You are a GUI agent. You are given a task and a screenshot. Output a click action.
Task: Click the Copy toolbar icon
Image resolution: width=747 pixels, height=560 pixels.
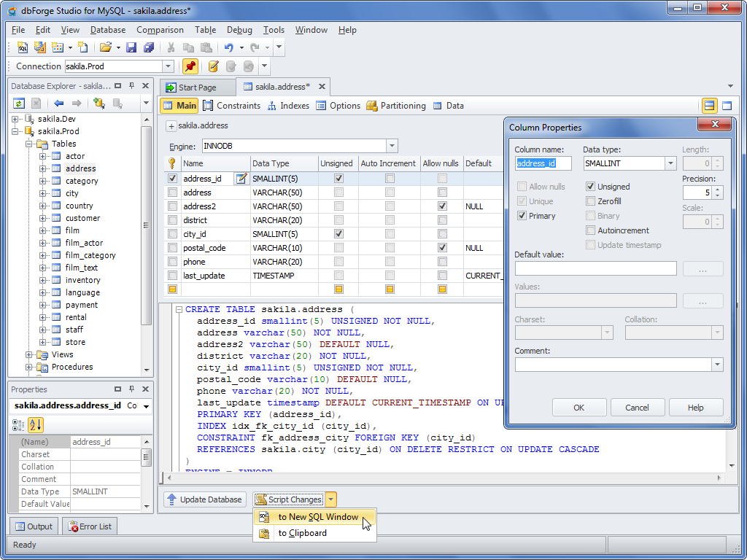189,47
